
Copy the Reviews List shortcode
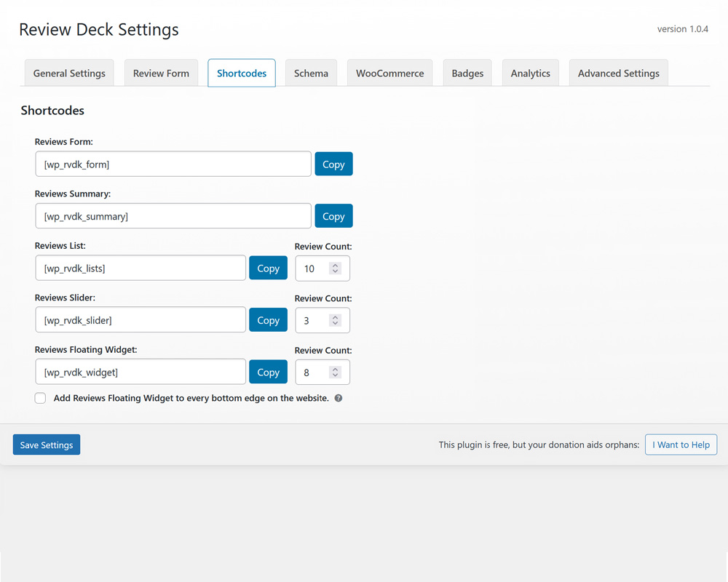[268, 268]
